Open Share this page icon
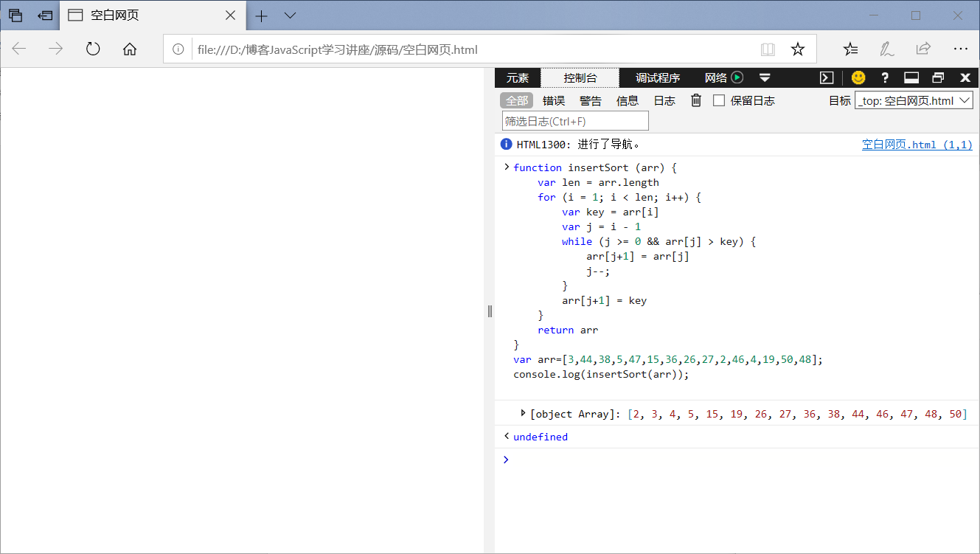The width and height of the screenshot is (980, 554). (x=922, y=49)
